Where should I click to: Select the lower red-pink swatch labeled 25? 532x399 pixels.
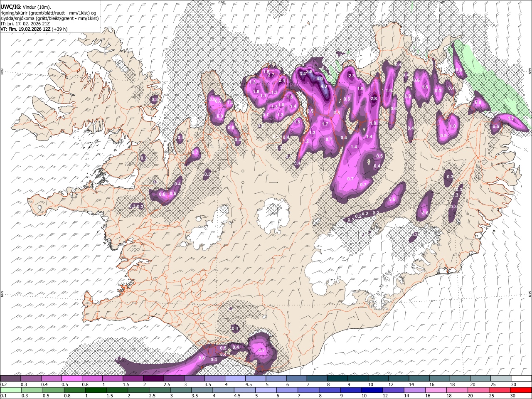click(x=500, y=390)
